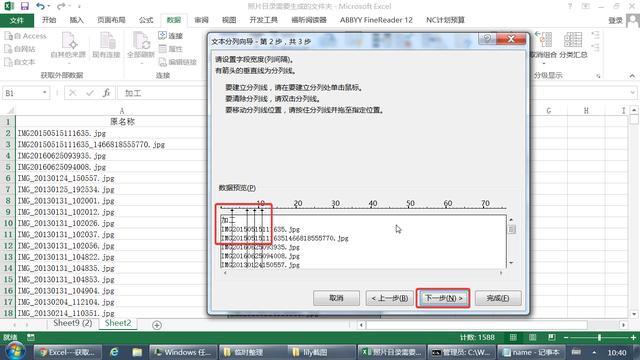
Task: Click the zoom slider handle in status bar
Action: click(599, 338)
